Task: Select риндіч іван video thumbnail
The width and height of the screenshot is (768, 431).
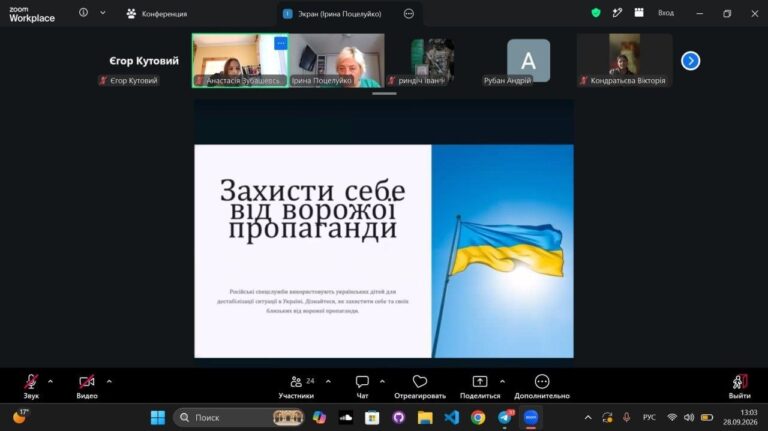Action: 432,61
